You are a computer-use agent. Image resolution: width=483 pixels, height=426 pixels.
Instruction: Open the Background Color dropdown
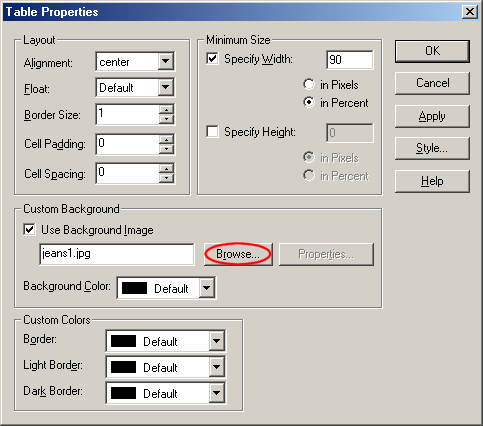tap(207, 287)
